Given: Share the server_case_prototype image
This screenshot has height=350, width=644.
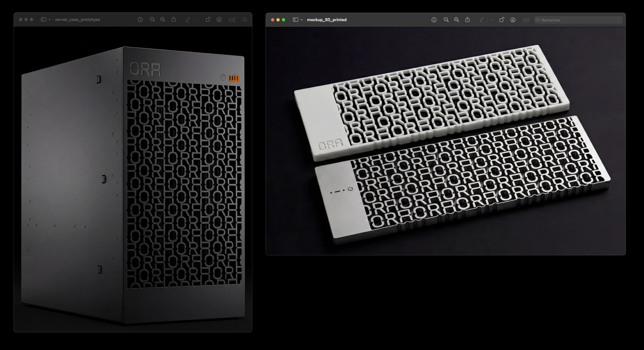Looking at the screenshot, I should [x=174, y=20].
